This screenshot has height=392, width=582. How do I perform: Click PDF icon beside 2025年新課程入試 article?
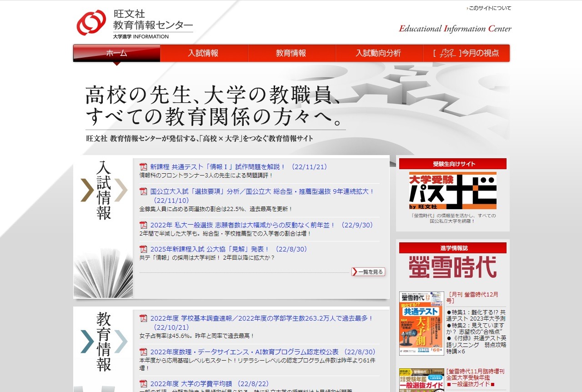click(143, 249)
